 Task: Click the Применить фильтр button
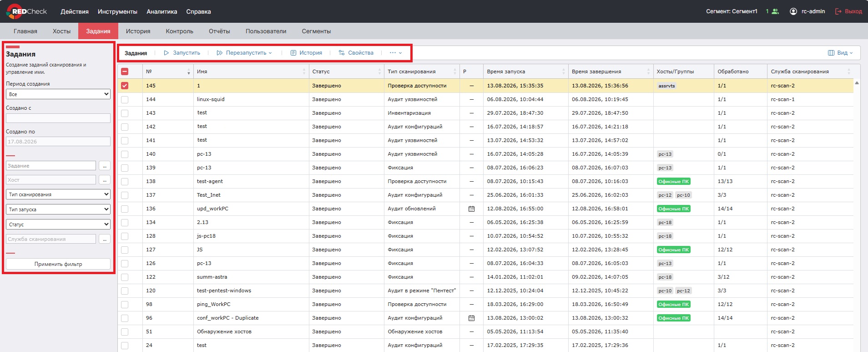(58, 264)
